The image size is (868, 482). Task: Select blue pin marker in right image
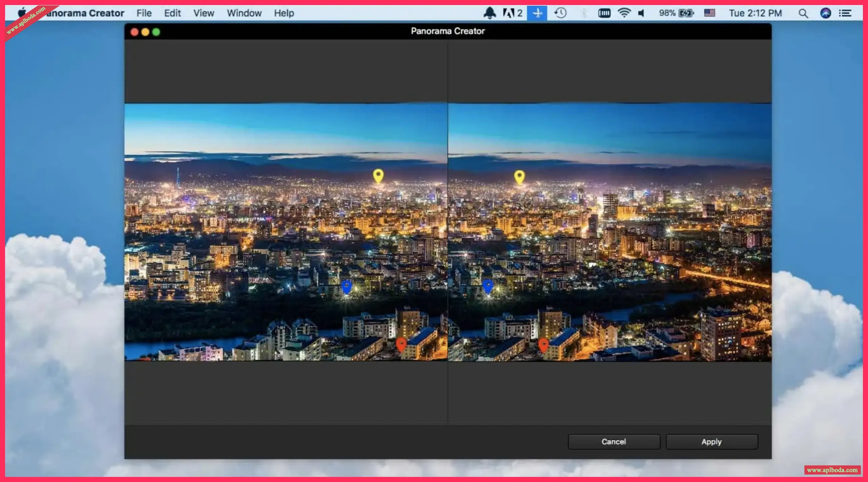[488, 287]
